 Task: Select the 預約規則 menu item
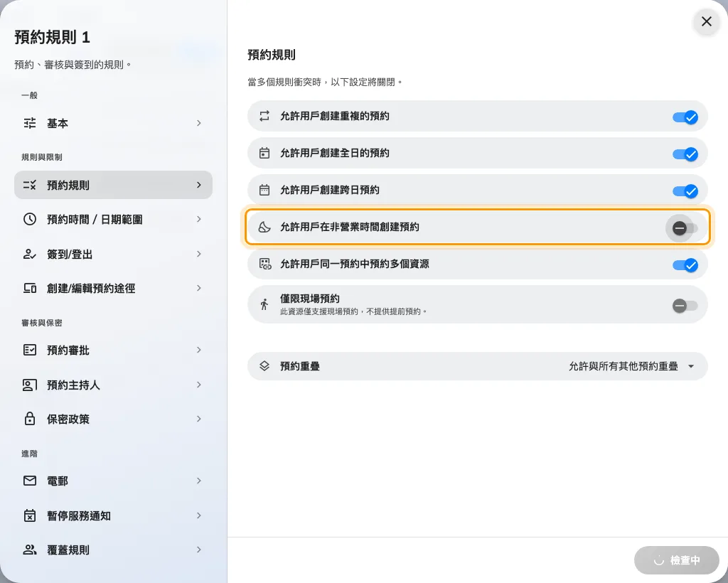(113, 185)
